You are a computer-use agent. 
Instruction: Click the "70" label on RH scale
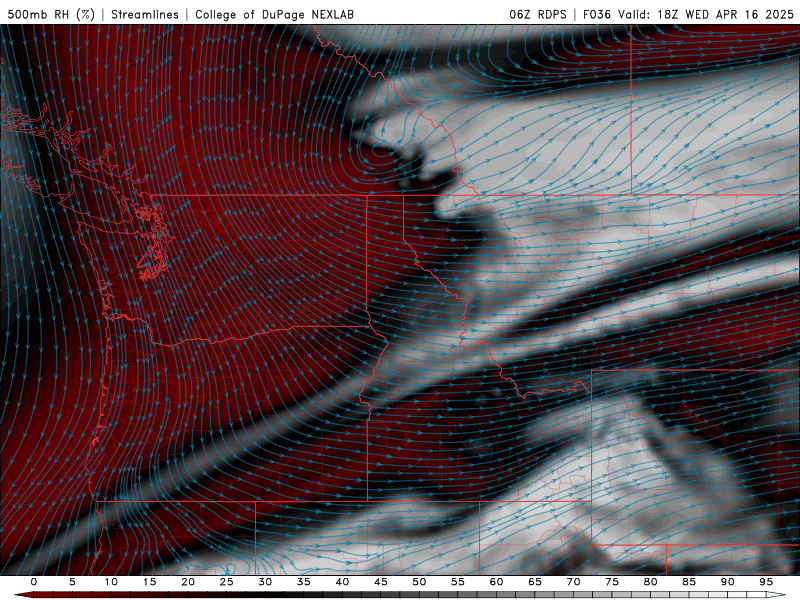(x=573, y=582)
